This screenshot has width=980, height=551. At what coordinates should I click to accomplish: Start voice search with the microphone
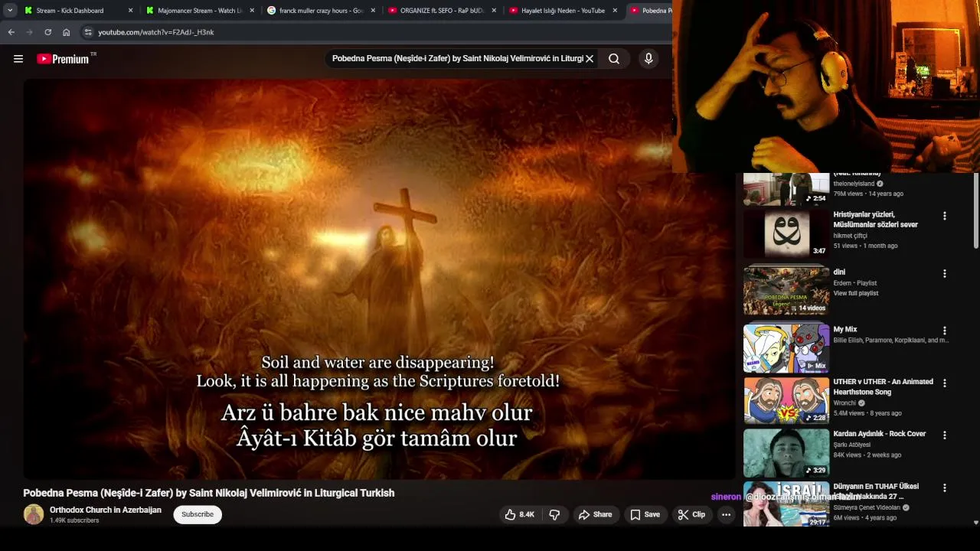648,59
